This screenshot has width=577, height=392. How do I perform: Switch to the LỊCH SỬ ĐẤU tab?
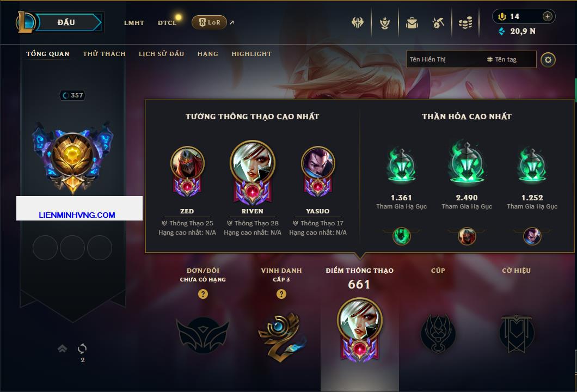click(x=161, y=54)
